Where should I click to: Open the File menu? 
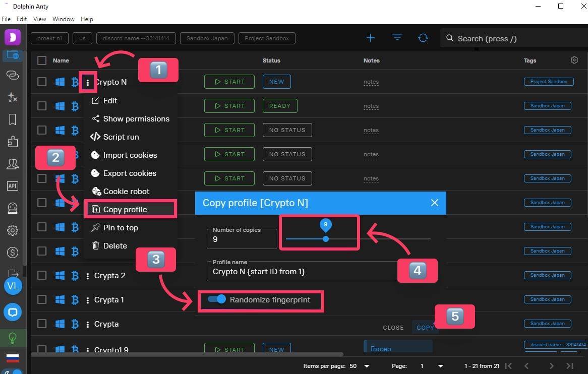coord(6,19)
